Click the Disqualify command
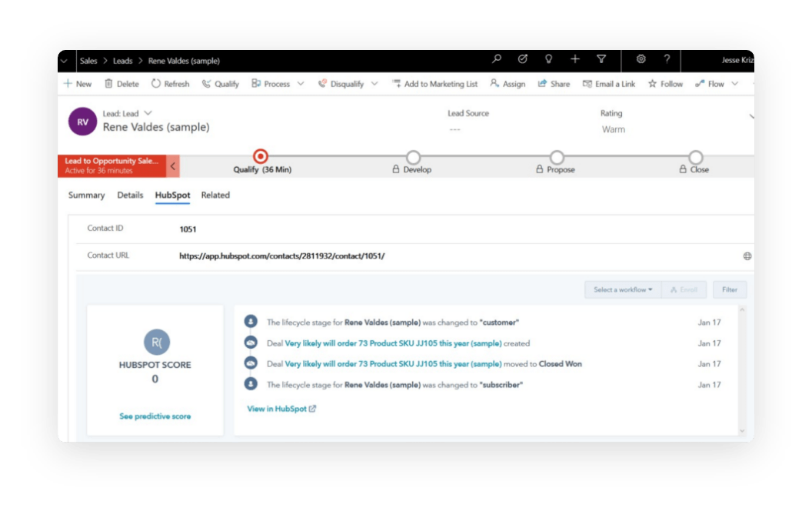This screenshot has width=812, height=508. (341, 84)
